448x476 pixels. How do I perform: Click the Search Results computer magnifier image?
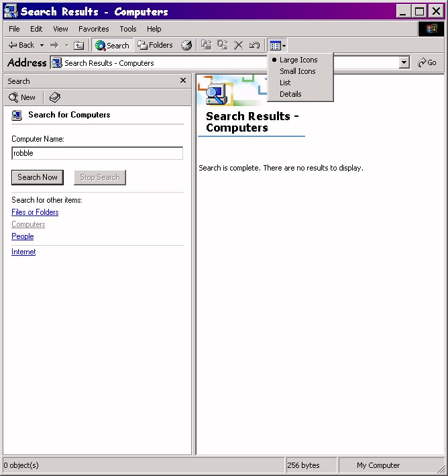[217, 95]
